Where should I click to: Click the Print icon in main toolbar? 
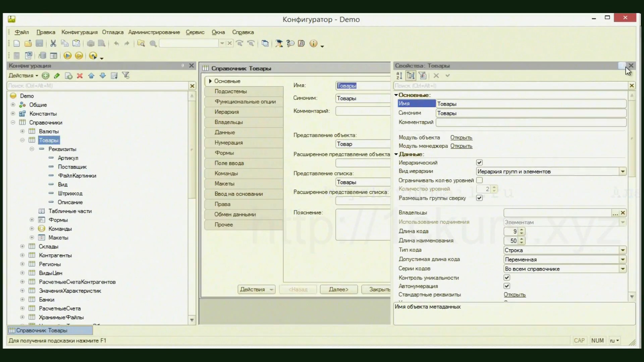pyautogui.click(x=91, y=44)
